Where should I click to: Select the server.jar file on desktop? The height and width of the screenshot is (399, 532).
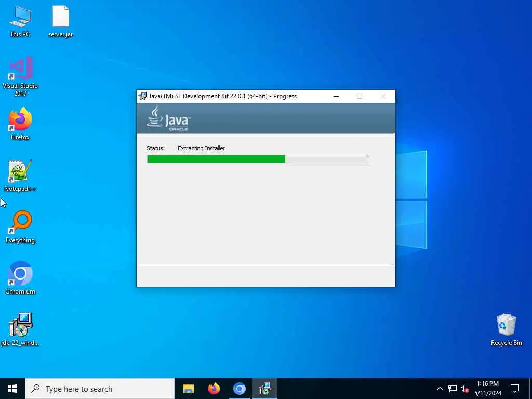(60, 21)
